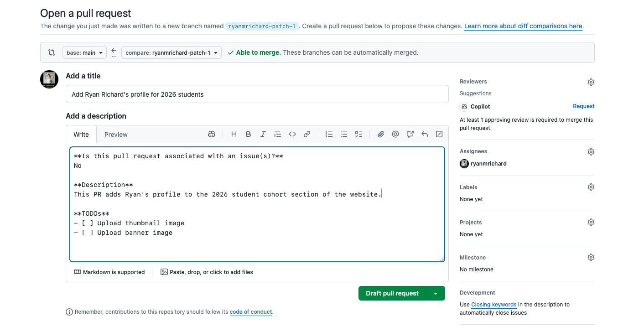This screenshot has width=644, height=332.
Task: Insert a numbered list
Action: 329,134
